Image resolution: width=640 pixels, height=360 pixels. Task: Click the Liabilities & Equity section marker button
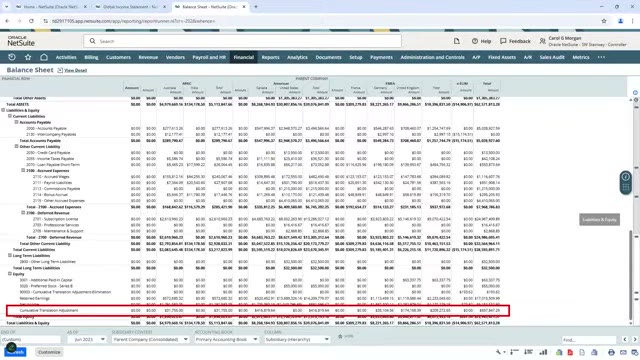[x=599, y=220]
